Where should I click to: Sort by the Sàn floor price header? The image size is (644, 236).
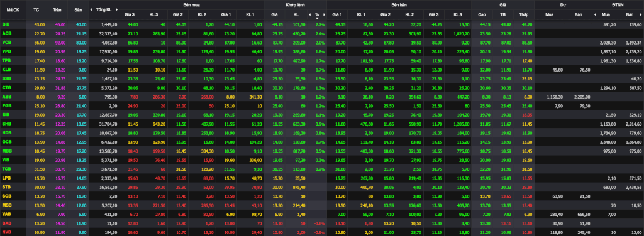[x=77, y=9]
